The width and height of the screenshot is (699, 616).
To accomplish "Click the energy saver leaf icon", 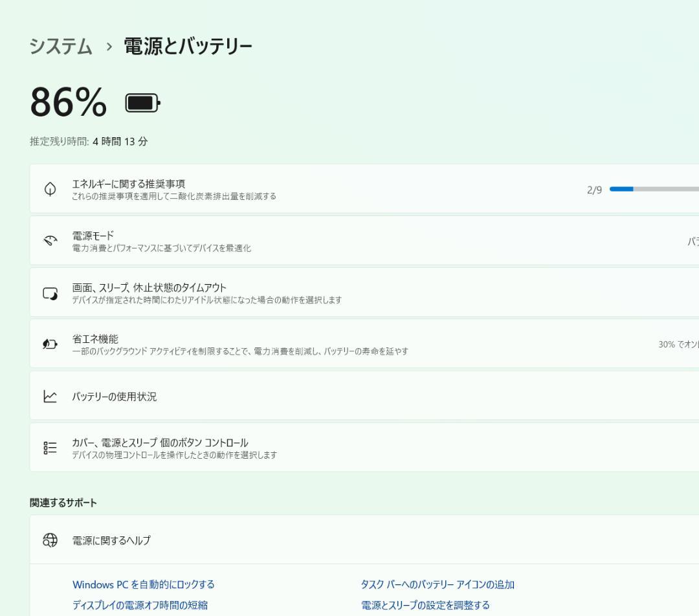I will pyautogui.click(x=49, y=344).
